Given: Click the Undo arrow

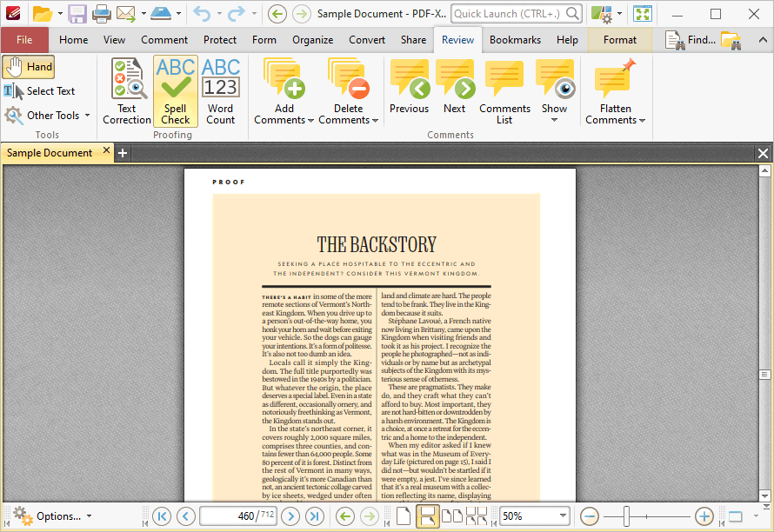Looking at the screenshot, I should coord(202,14).
